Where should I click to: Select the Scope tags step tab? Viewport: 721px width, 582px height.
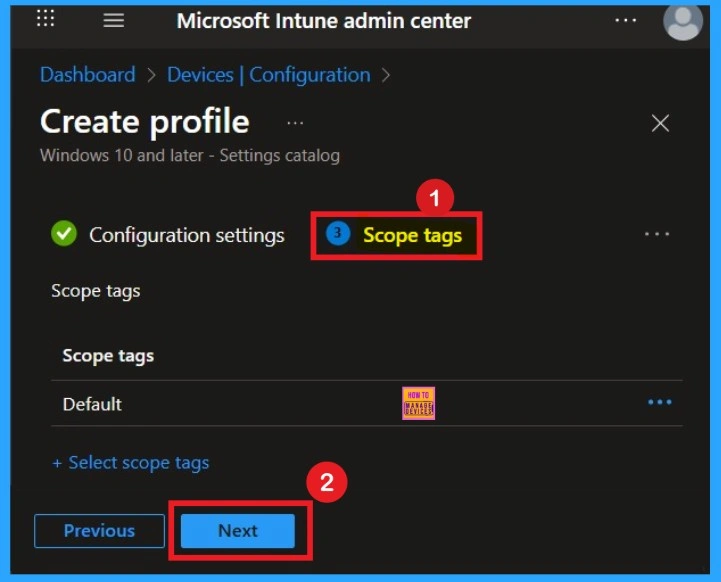point(412,235)
